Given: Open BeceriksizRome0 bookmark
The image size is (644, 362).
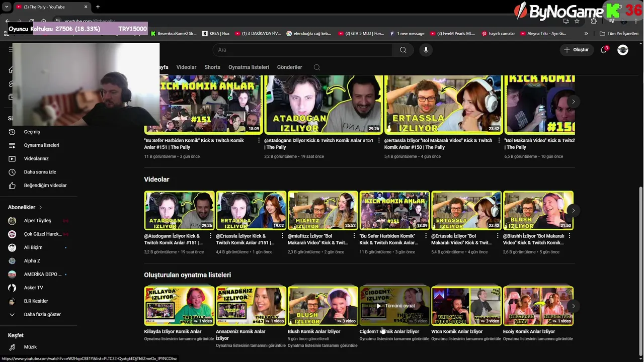Looking at the screenshot, I should coord(174,34).
